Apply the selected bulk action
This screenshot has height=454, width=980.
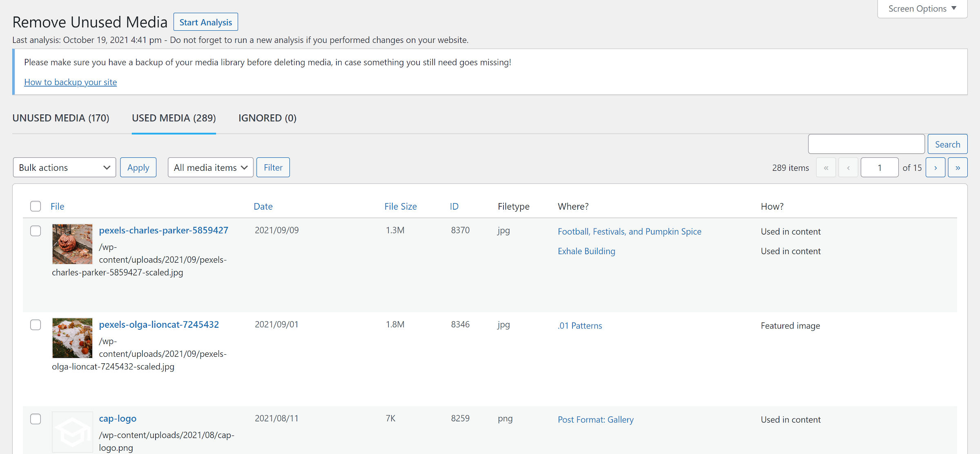coord(138,167)
